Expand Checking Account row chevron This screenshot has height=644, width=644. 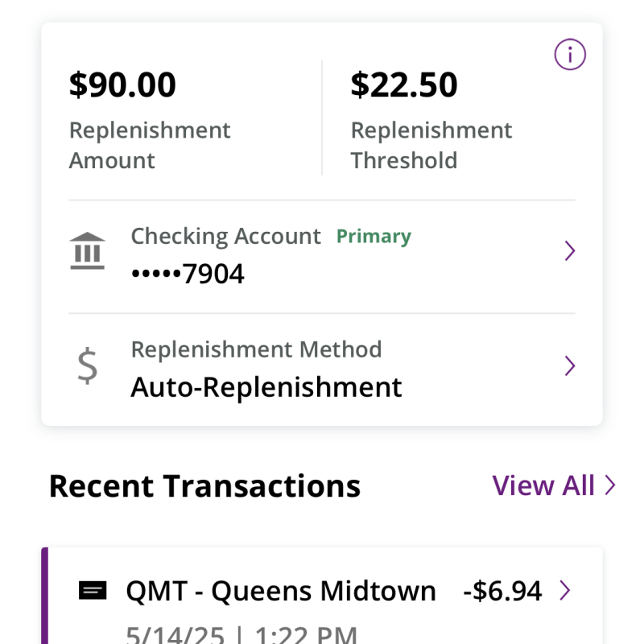click(x=570, y=250)
